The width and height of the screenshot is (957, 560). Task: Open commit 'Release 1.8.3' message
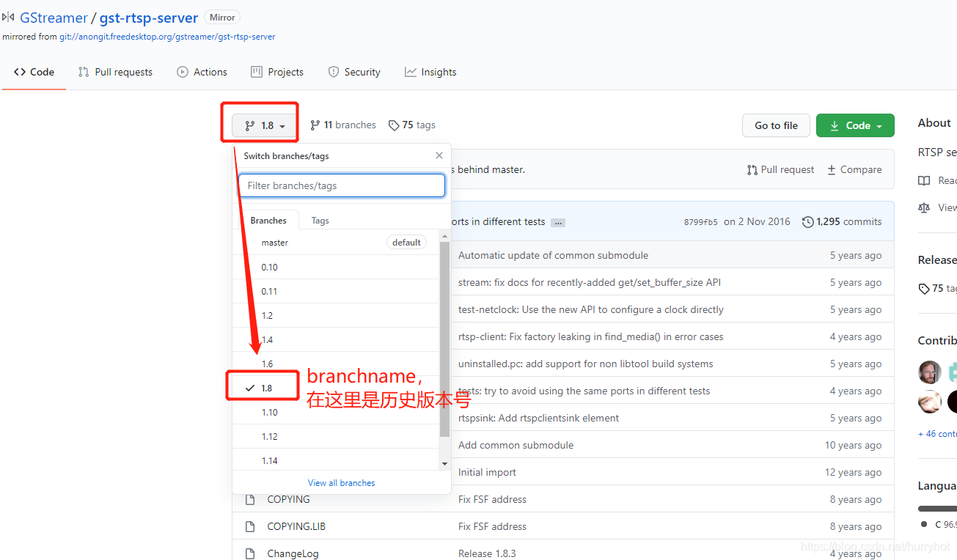click(487, 553)
